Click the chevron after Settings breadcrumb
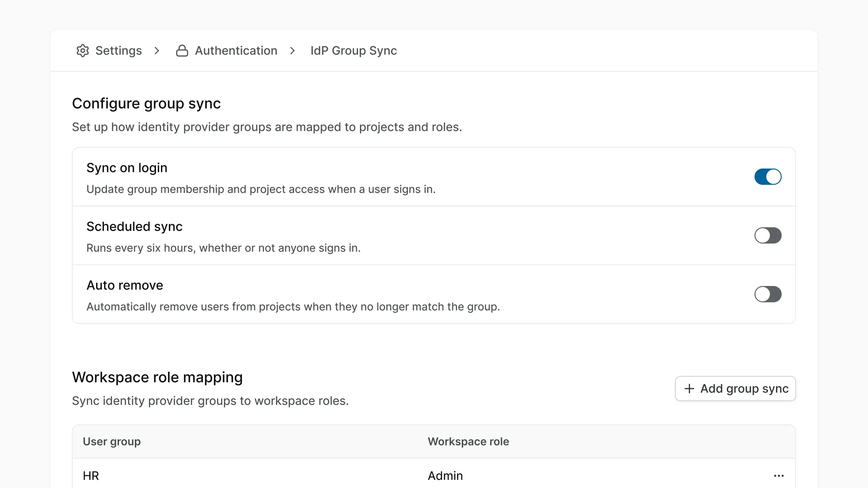Viewport: 868px width, 488px height. 157,51
